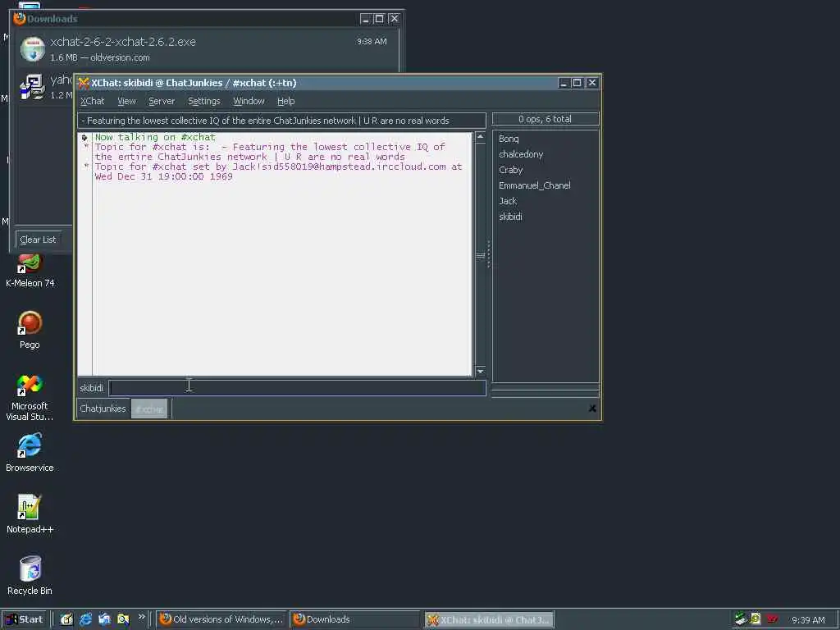Click the channel topic field in XChat
This screenshot has width=840, height=630.
tap(282, 121)
